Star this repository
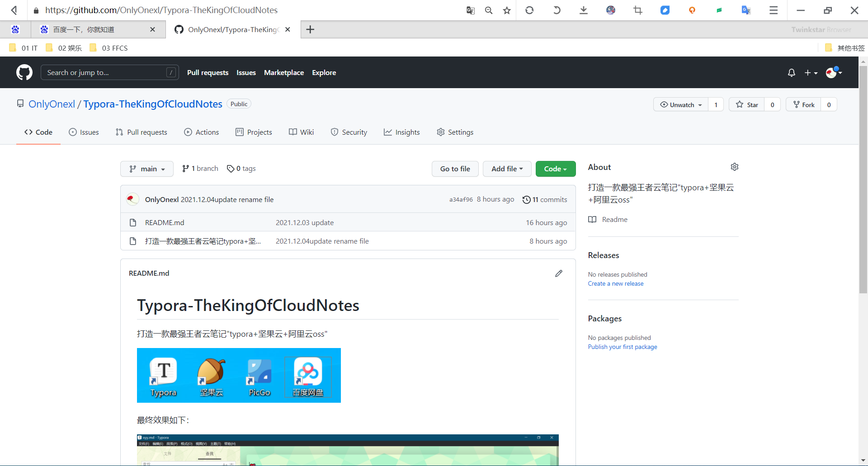Viewport: 868px width, 466px height. (747, 105)
